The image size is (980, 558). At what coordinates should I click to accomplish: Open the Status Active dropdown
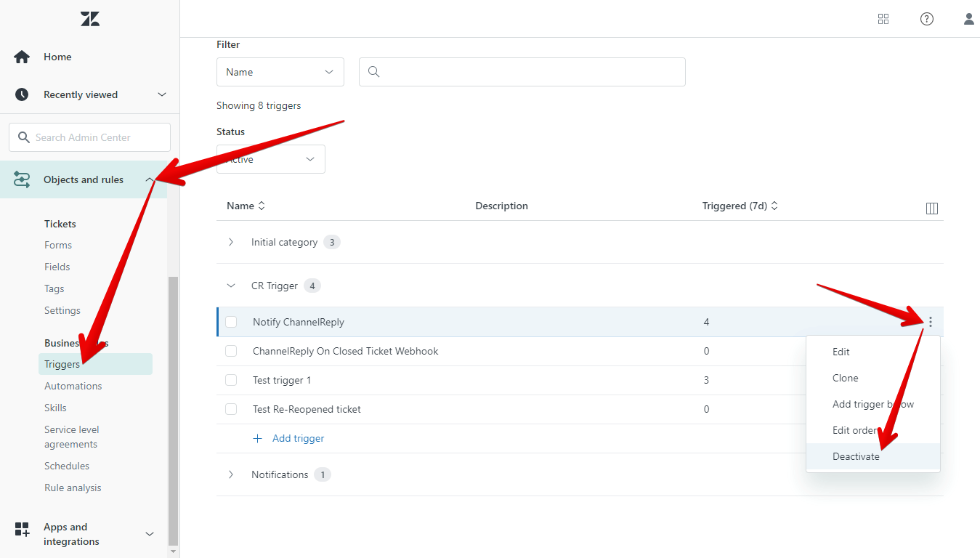271,159
